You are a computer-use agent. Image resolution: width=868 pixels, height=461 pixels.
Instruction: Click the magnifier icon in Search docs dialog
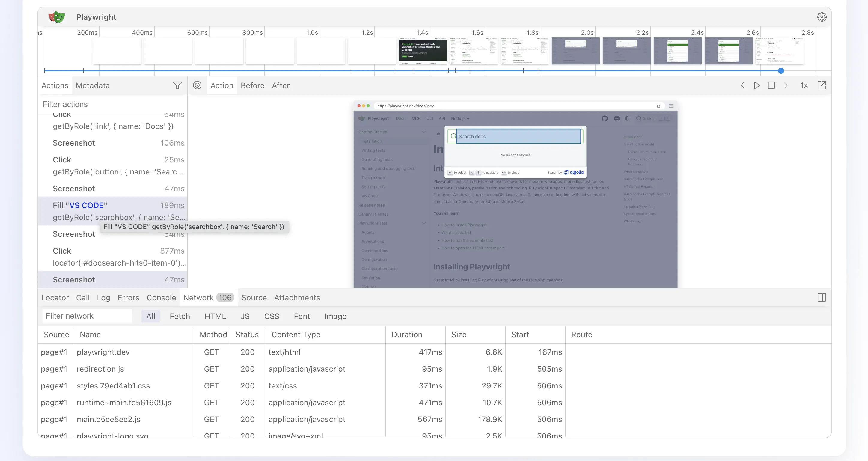click(453, 136)
